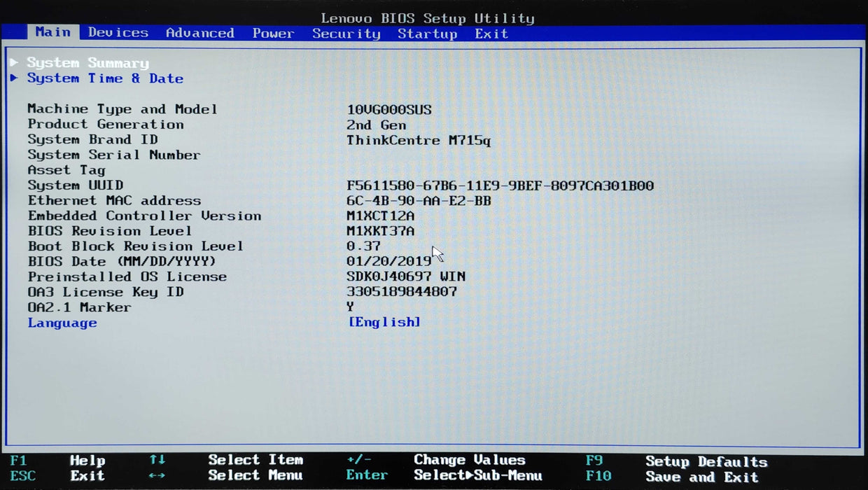This screenshot has height=490, width=868.
Task: Click the Exit menu tab
Action: 491,34
